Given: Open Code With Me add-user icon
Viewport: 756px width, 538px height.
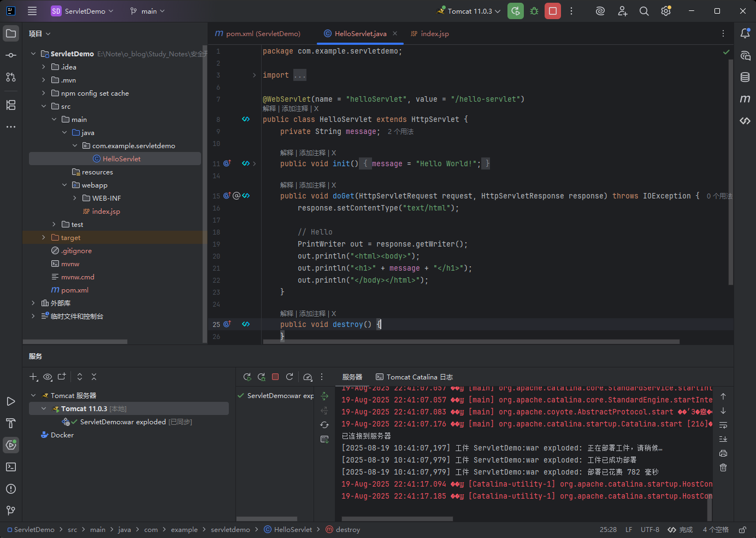Looking at the screenshot, I should tap(622, 11).
